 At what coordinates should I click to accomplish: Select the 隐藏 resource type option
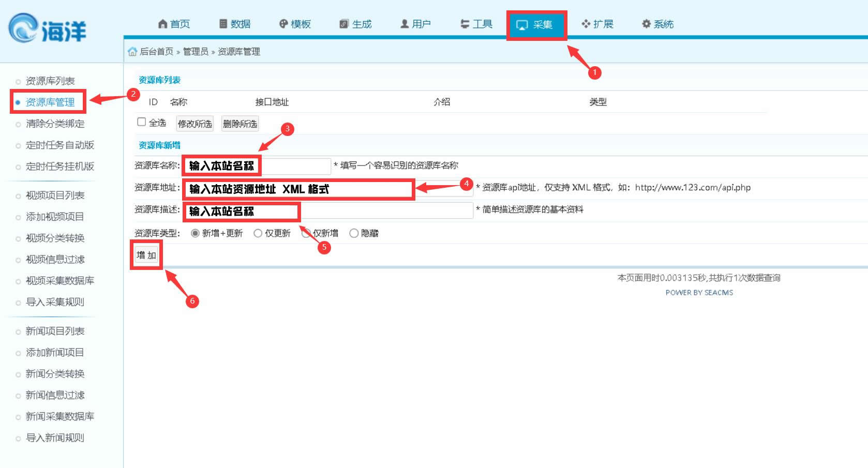[x=354, y=233]
